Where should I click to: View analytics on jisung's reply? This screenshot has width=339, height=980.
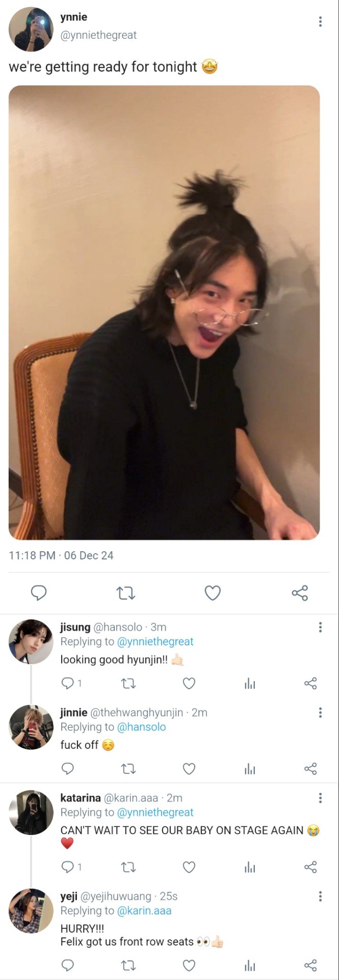[250, 683]
